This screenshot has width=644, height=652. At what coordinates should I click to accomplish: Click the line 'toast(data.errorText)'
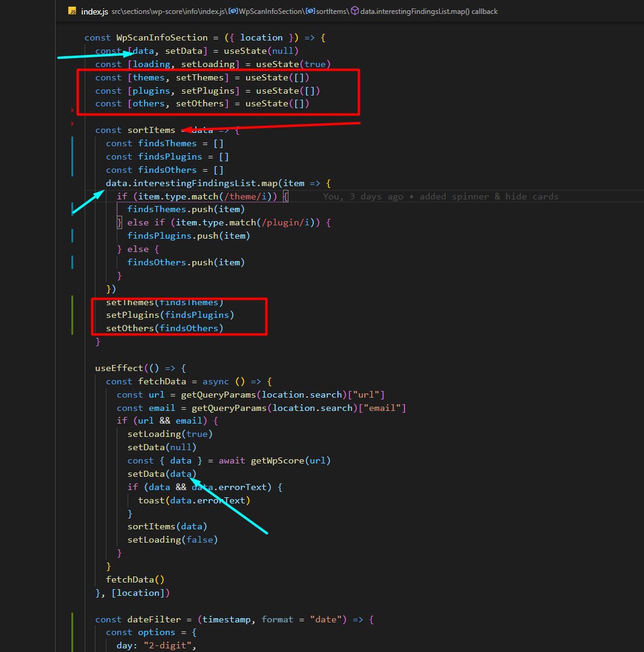[x=194, y=501]
